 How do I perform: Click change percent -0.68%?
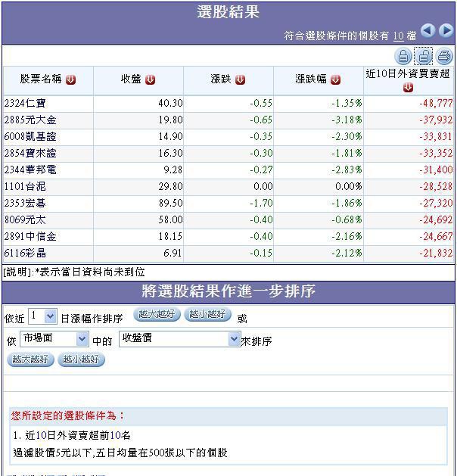[x=347, y=219]
